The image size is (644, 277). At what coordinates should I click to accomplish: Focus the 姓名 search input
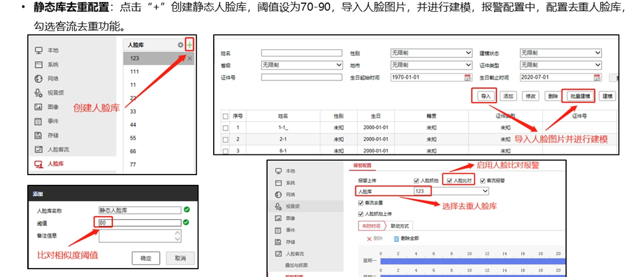pyautogui.click(x=302, y=53)
